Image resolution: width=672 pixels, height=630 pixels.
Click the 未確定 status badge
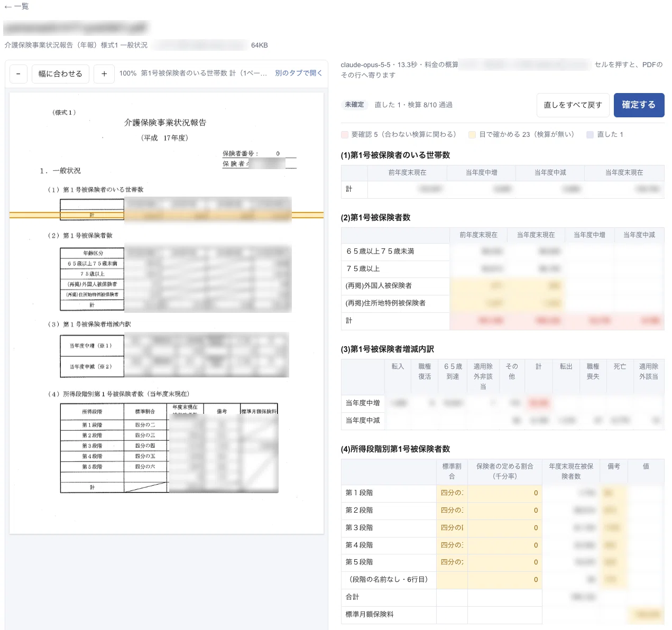tap(354, 105)
